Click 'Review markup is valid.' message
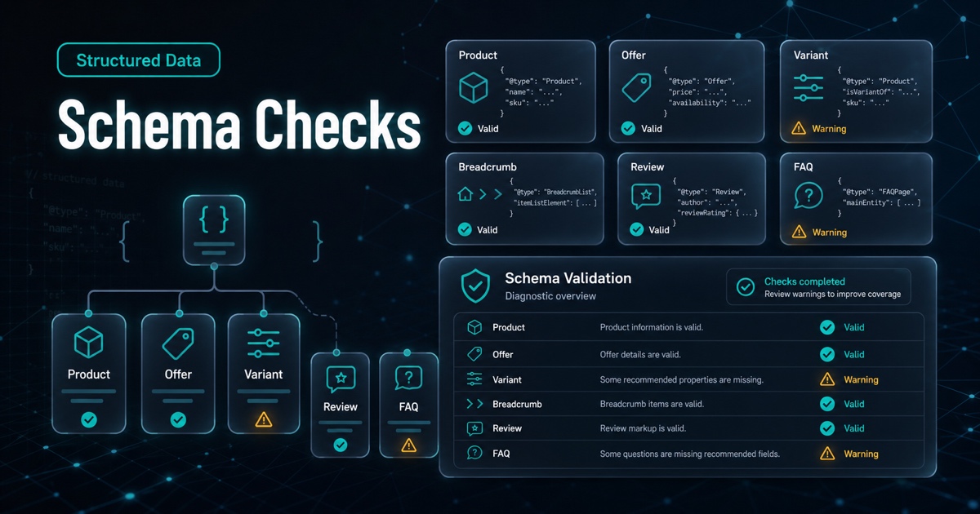Viewport: 980px width, 514px height. 643,428
